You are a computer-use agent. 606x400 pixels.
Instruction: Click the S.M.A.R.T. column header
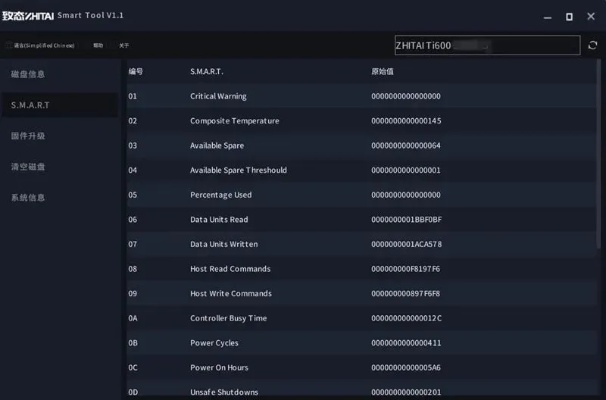point(207,72)
